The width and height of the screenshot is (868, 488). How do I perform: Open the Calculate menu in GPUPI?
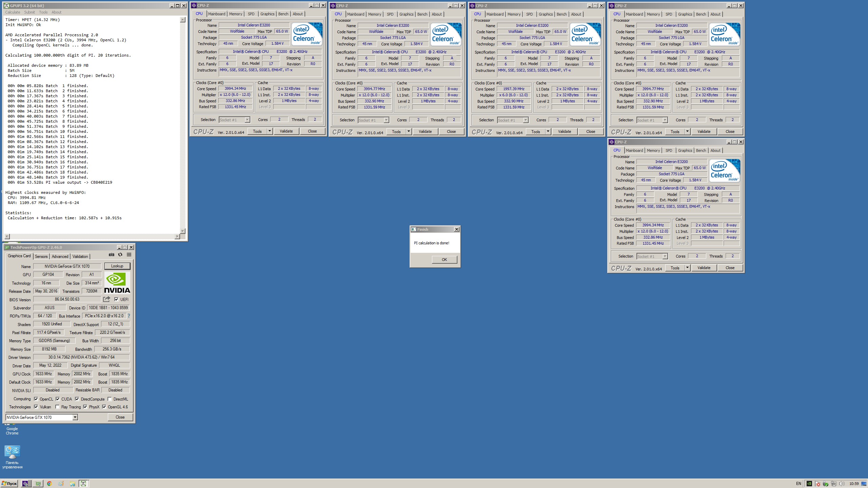13,12
